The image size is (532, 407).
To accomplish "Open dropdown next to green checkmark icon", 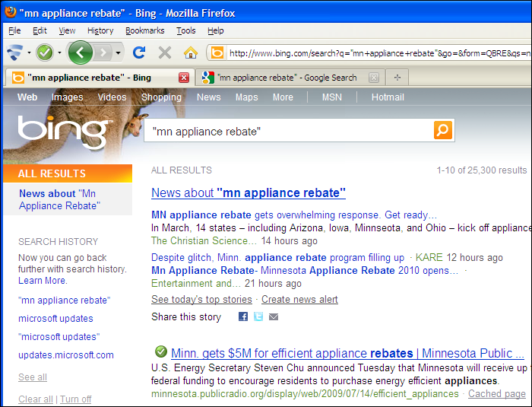I will click(59, 52).
